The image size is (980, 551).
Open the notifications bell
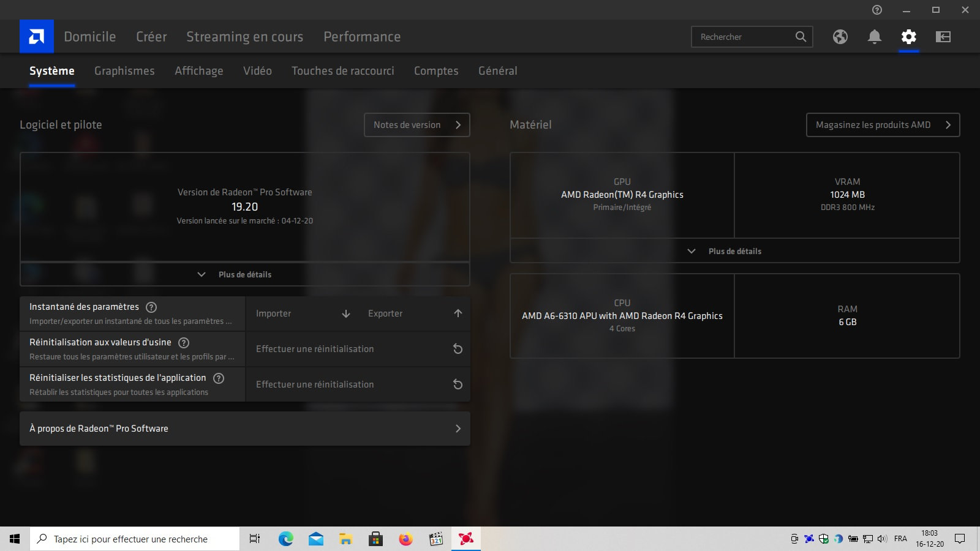pyautogui.click(x=875, y=37)
